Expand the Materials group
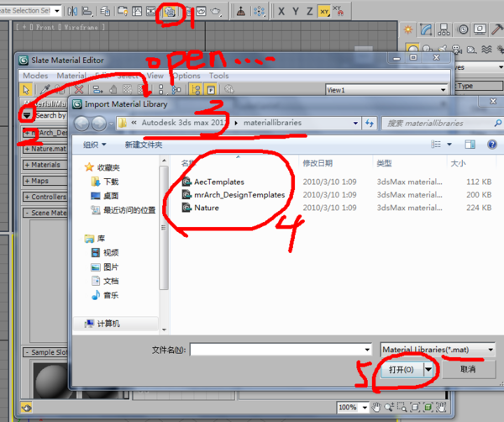This screenshot has width=504, height=422. (x=45, y=165)
